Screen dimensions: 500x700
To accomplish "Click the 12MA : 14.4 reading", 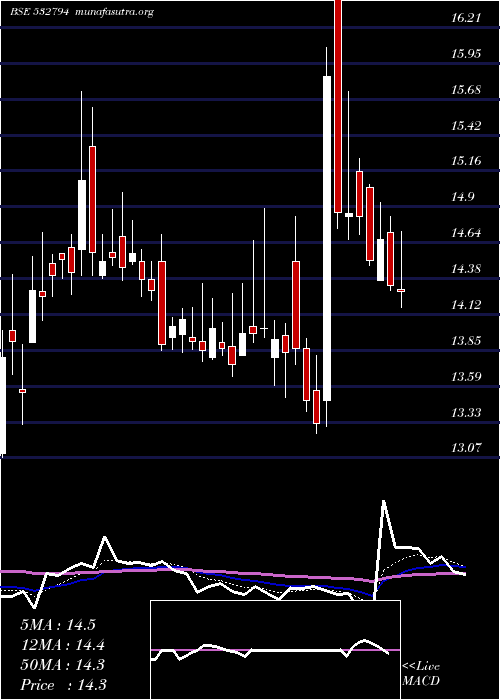I will [x=62, y=645].
